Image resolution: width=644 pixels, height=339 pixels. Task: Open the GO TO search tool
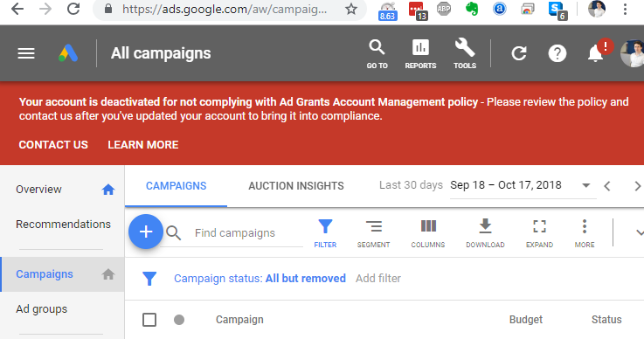tap(377, 54)
